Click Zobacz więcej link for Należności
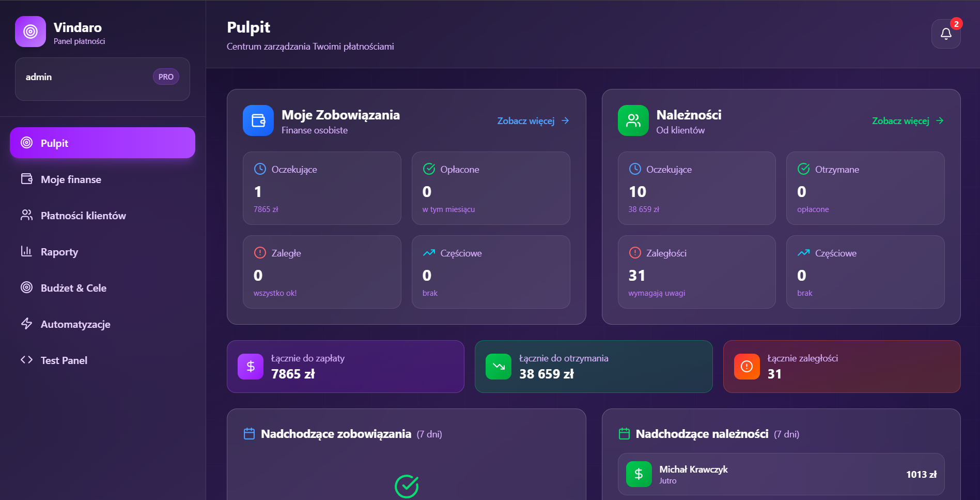The image size is (980, 500). (x=907, y=121)
